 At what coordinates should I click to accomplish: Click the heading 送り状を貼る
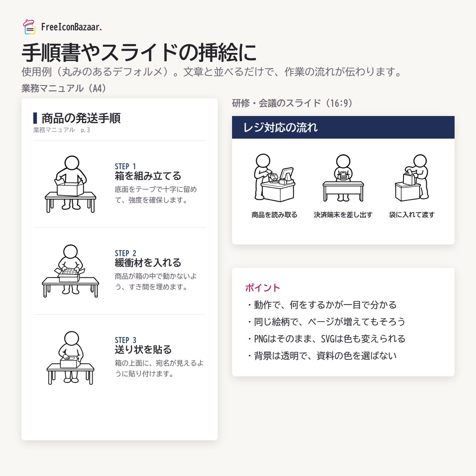143,350
